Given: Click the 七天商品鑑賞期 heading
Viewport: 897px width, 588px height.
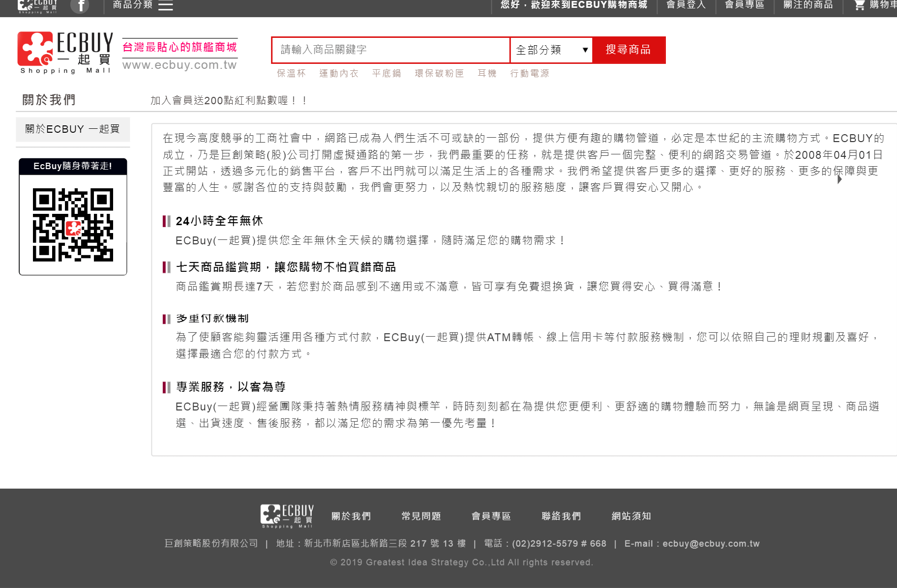Looking at the screenshot, I should (286, 267).
